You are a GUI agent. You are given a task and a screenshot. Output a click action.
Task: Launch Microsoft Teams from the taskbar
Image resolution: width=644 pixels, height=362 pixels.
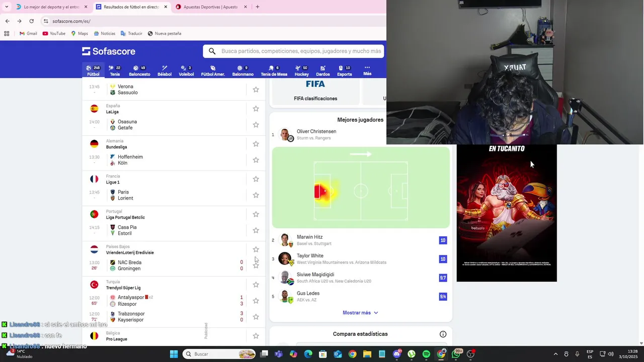click(x=279, y=354)
